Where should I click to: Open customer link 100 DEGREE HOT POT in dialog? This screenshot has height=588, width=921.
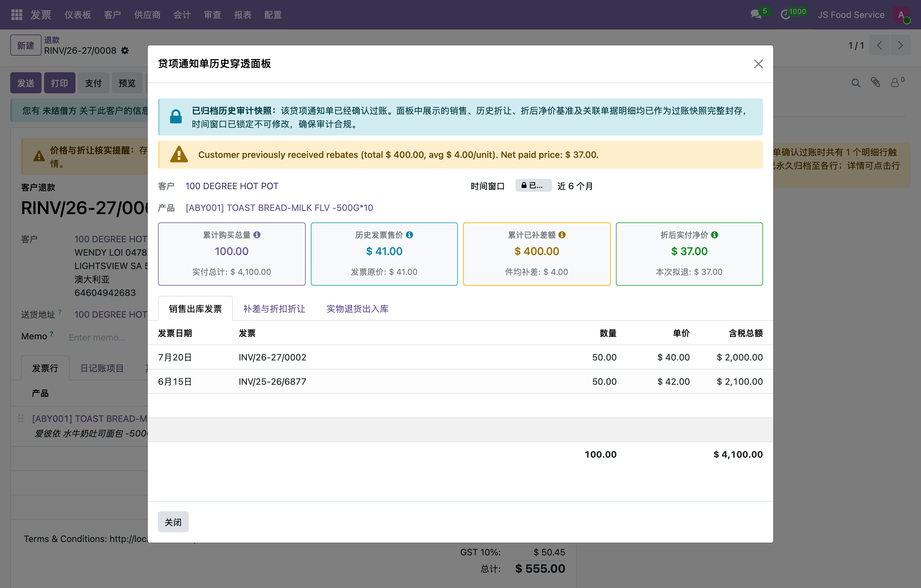click(x=232, y=186)
